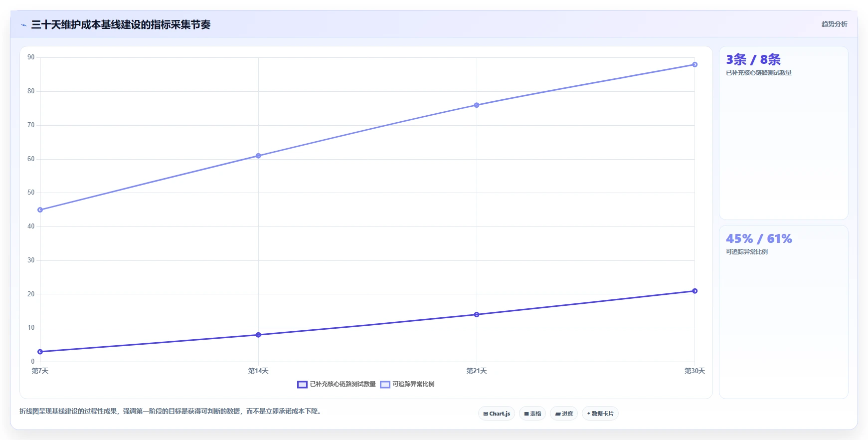Select the 可追踪异常比例 point at 第21天

click(477, 105)
